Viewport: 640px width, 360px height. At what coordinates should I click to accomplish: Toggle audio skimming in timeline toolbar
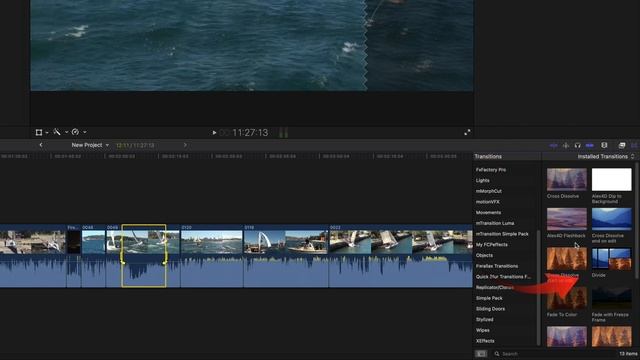tap(566, 145)
